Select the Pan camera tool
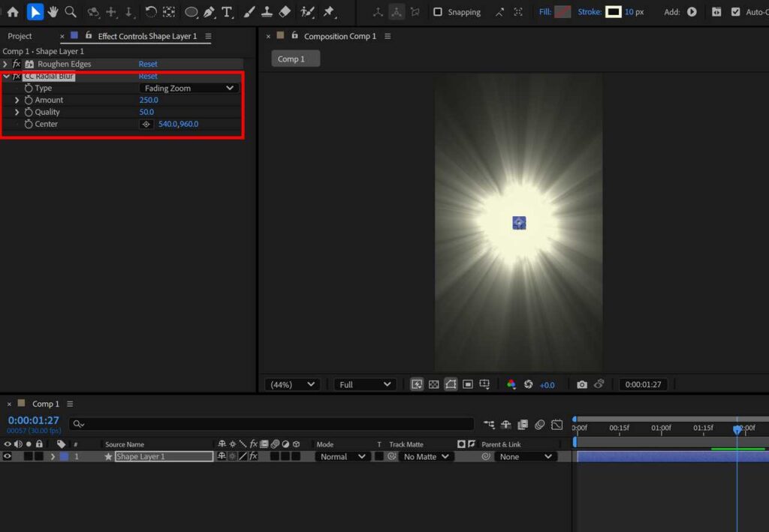The width and height of the screenshot is (769, 532). [x=111, y=12]
